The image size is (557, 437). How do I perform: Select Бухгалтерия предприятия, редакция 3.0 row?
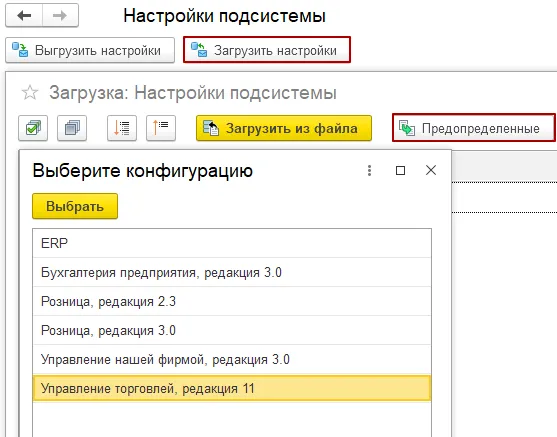click(232, 273)
